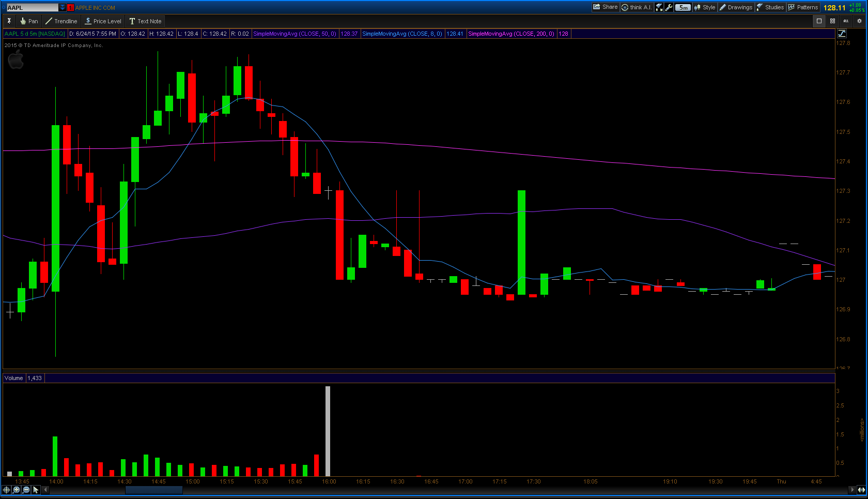Click the H: 128.42 high readout

point(161,34)
